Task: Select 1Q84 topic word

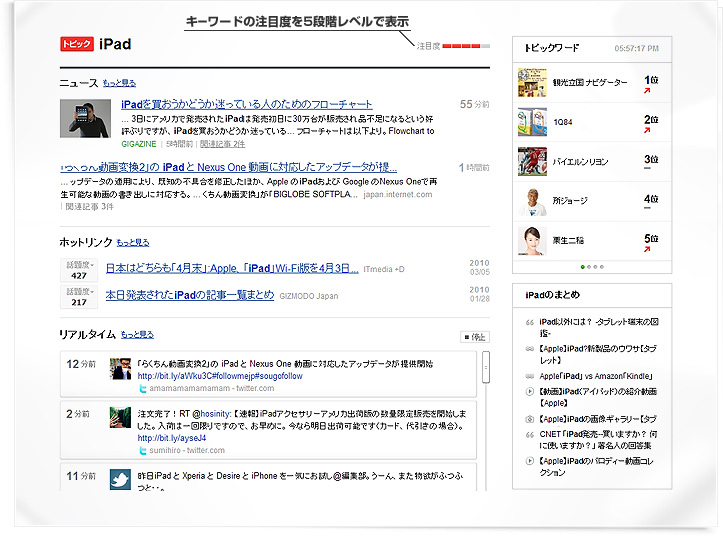Action: point(563,122)
